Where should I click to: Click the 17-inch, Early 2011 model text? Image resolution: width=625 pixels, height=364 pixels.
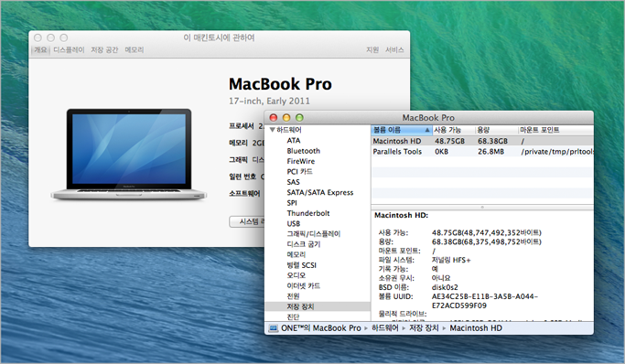click(x=269, y=102)
